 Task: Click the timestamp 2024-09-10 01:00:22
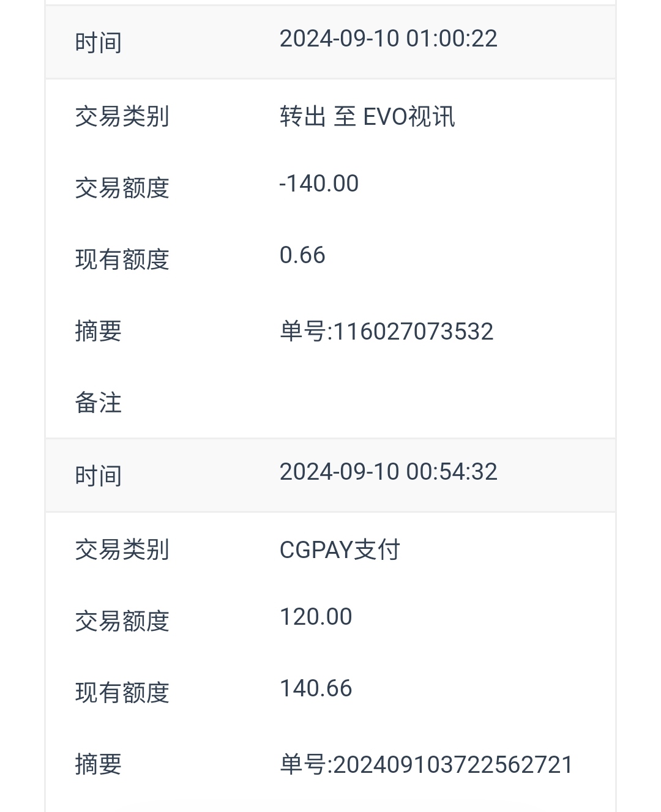pyautogui.click(x=388, y=39)
